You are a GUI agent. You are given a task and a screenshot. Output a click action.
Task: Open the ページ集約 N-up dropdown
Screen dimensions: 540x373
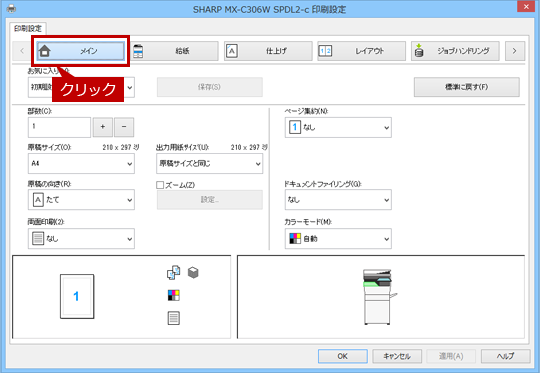click(338, 127)
